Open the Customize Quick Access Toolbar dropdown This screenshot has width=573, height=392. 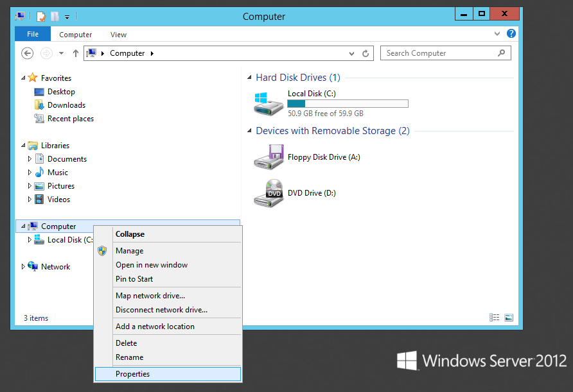67,17
